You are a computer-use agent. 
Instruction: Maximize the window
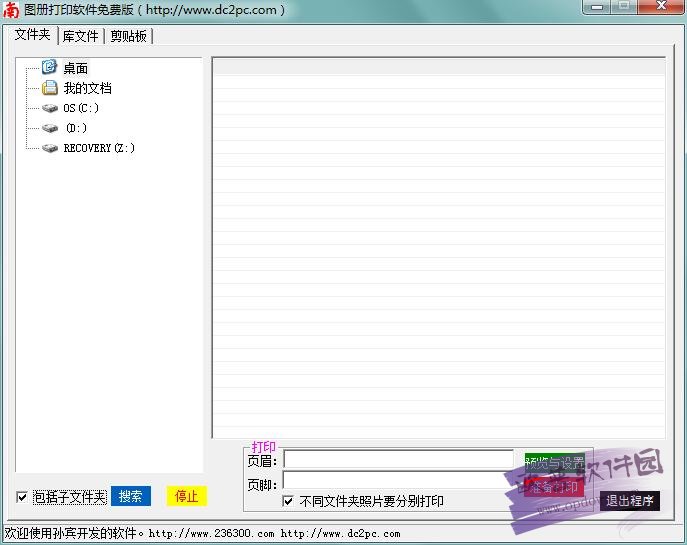point(624,6)
